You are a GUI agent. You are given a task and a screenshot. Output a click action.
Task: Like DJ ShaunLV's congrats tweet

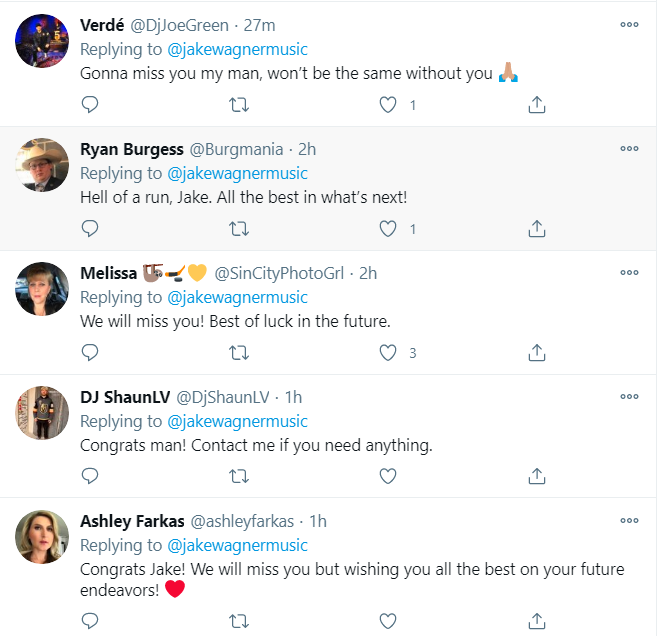[388, 476]
